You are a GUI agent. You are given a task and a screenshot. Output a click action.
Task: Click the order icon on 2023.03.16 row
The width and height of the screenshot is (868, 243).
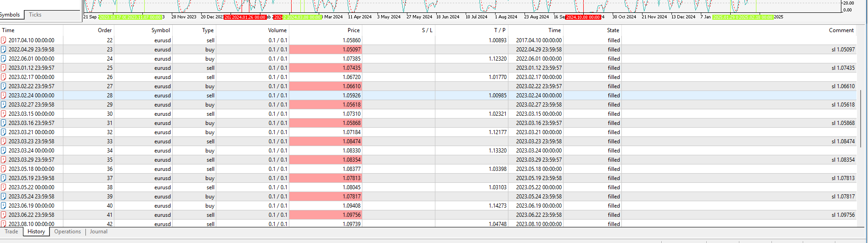(4, 123)
